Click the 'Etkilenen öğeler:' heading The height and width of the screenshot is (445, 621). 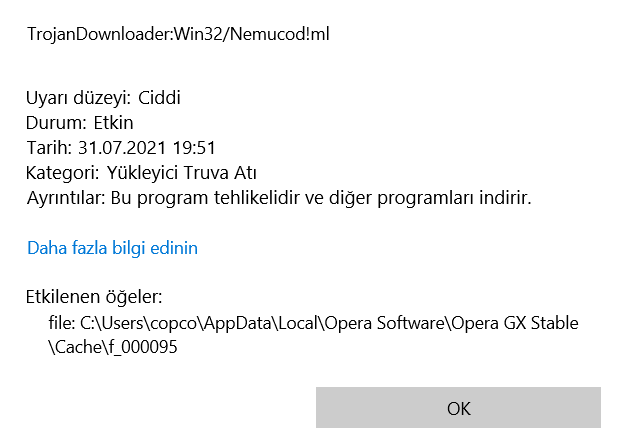click(x=94, y=297)
